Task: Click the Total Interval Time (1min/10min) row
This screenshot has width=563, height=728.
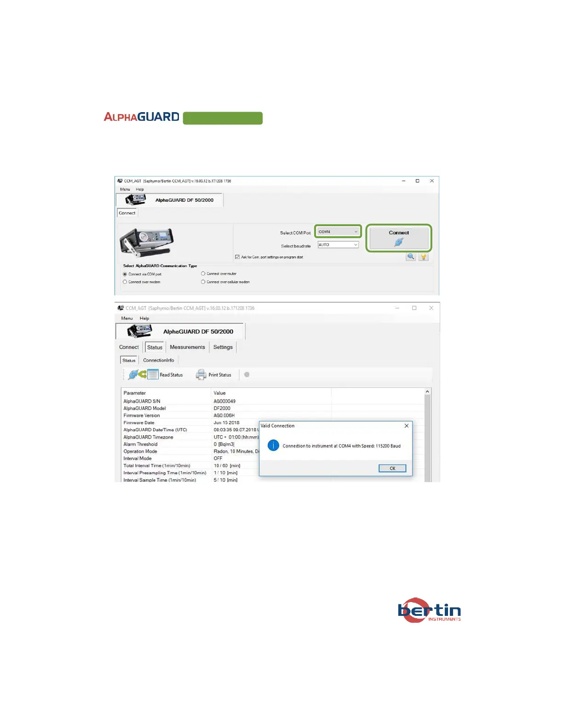Action: pos(190,466)
